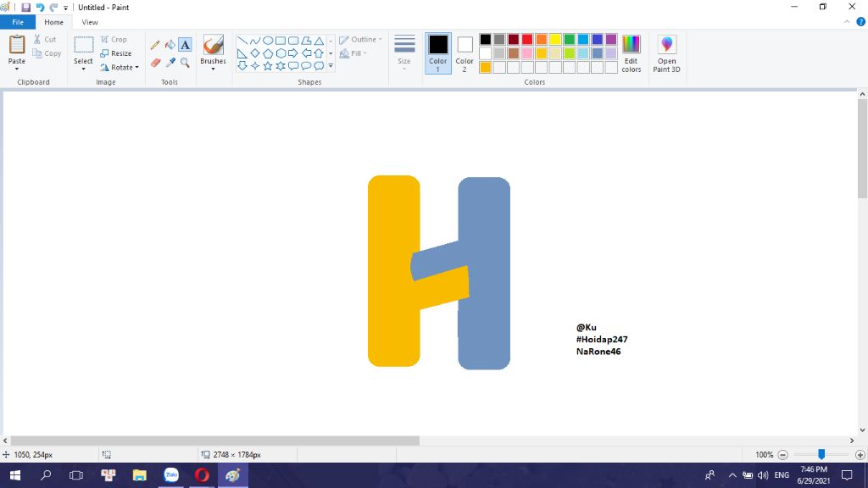Choose the Curve shape

255,41
